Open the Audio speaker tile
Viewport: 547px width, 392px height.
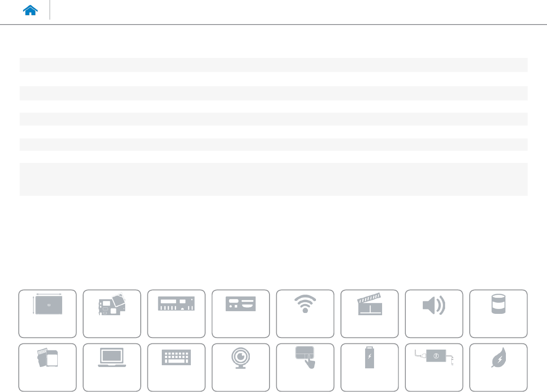click(x=433, y=313)
